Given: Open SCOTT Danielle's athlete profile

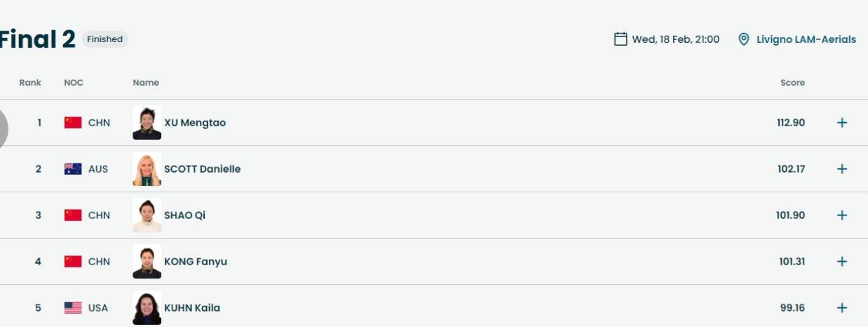Looking at the screenshot, I should click(202, 169).
